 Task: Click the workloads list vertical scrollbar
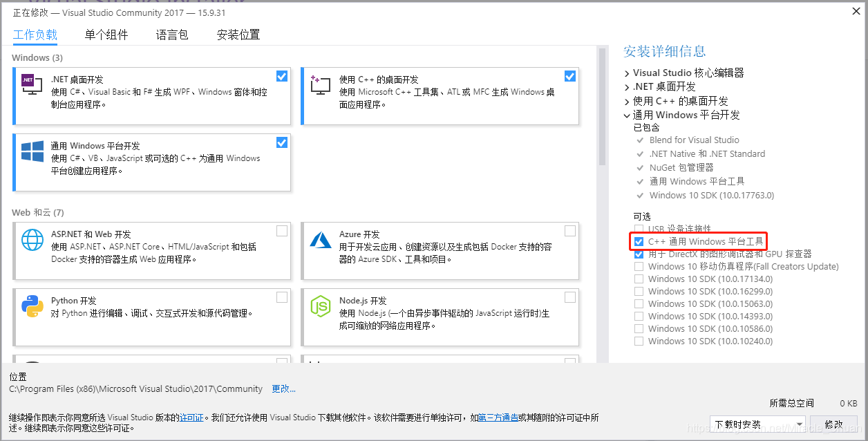pyautogui.click(x=602, y=107)
